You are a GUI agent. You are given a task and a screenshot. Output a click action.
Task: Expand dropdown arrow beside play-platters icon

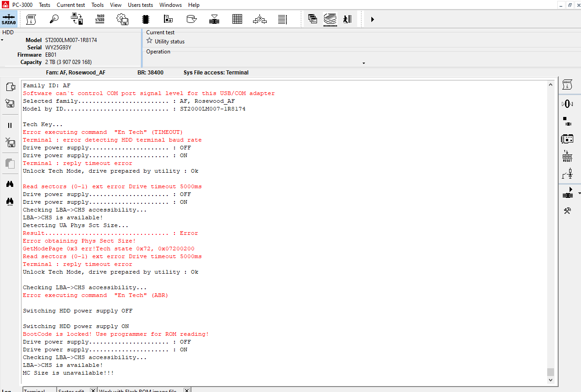[x=579, y=193]
